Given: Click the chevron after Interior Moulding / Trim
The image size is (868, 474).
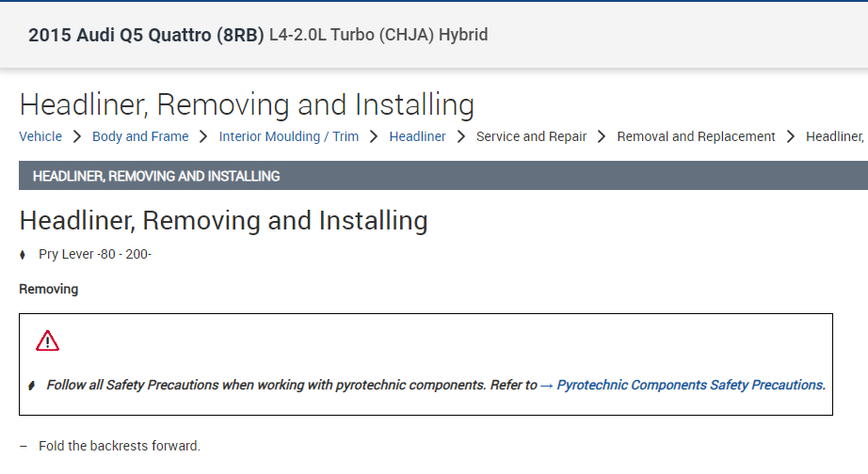Looking at the screenshot, I should click(x=374, y=136).
